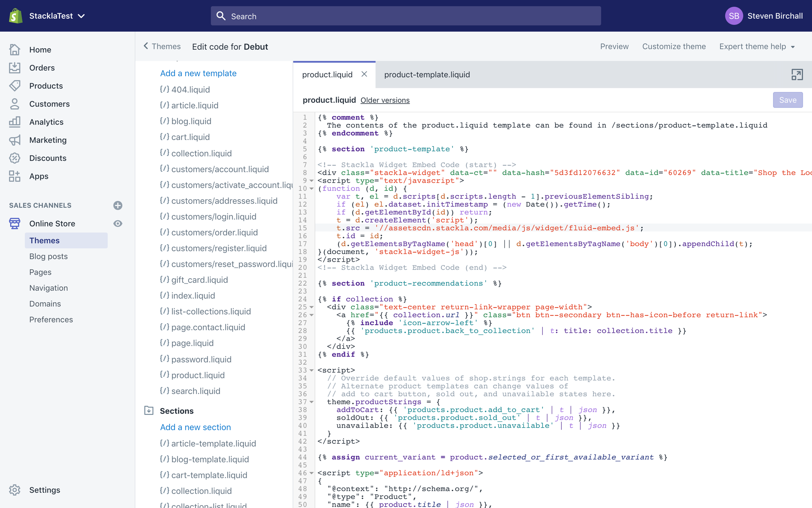Click the Search input field

tap(405, 16)
